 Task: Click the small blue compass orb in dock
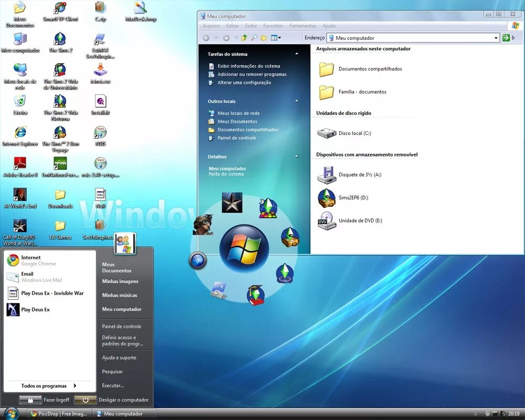(x=197, y=260)
